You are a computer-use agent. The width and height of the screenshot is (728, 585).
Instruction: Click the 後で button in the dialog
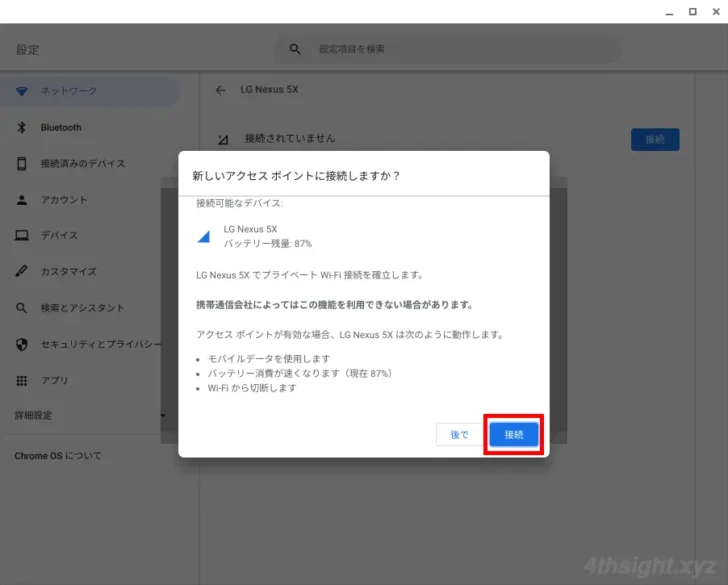[x=460, y=435]
